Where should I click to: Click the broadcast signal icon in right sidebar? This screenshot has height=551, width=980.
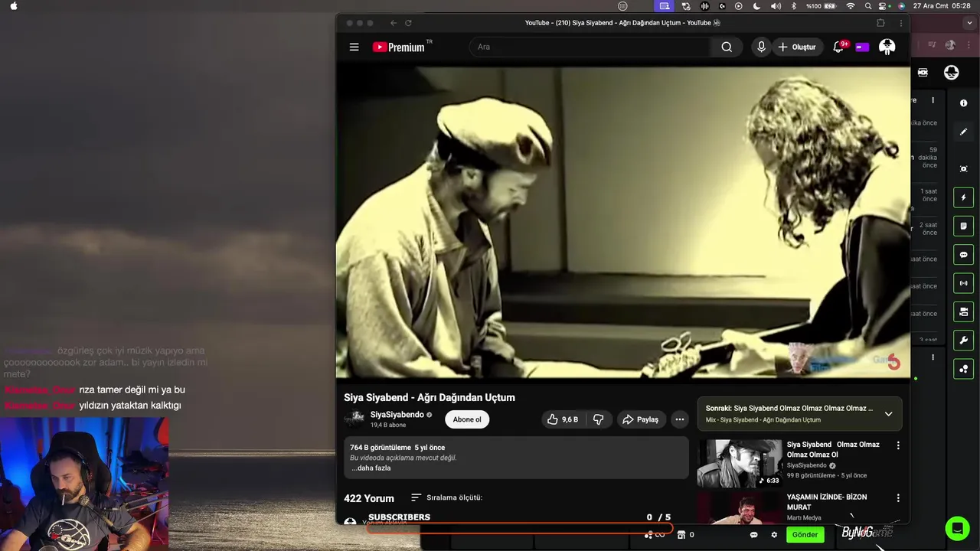963,283
